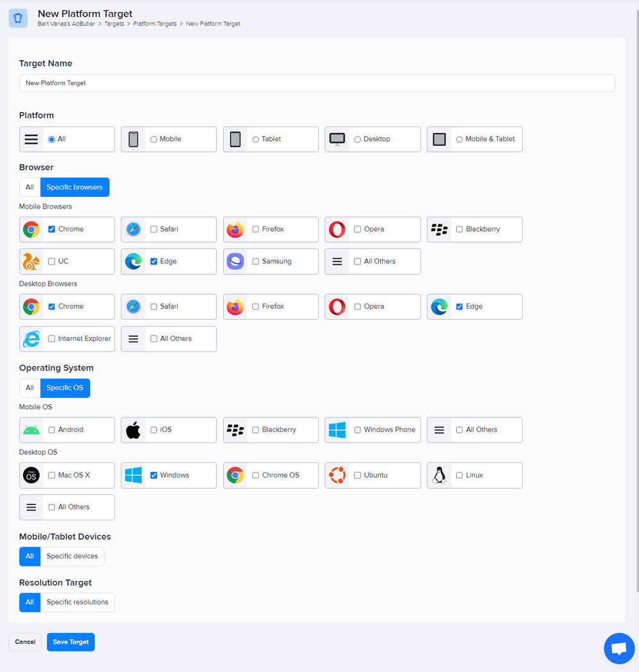Viewport: 639px width, 672px height.
Task: Click the AdButler platform target header icon
Action: 18,19
